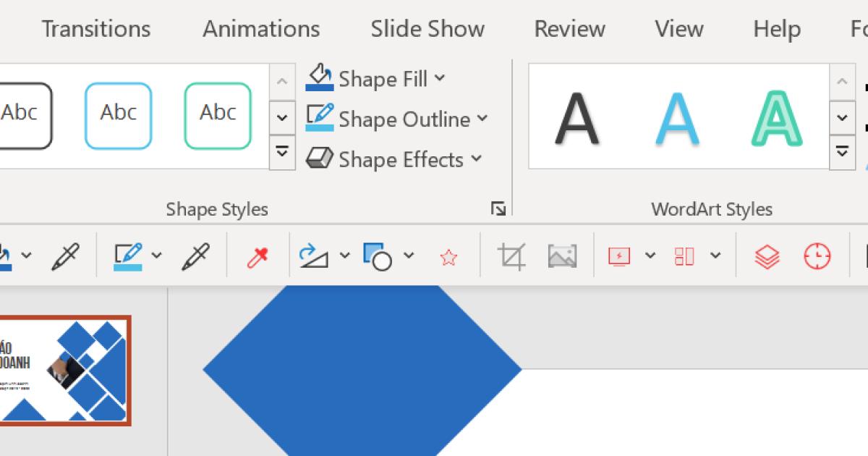This screenshot has height=456, width=868.
Task: Open the Transitions tab
Action: tap(96, 29)
